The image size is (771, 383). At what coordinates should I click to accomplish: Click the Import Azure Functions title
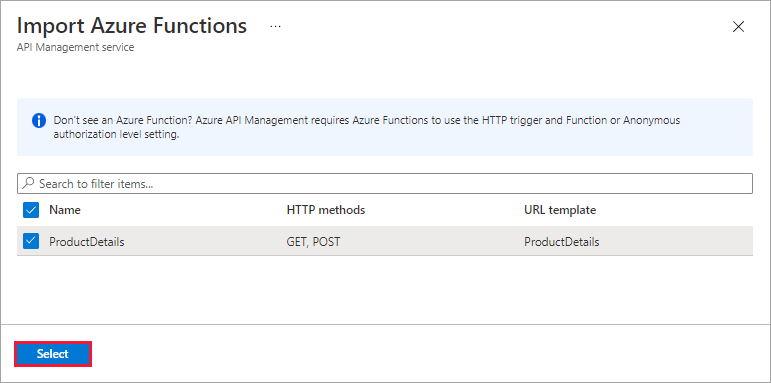coord(132,26)
